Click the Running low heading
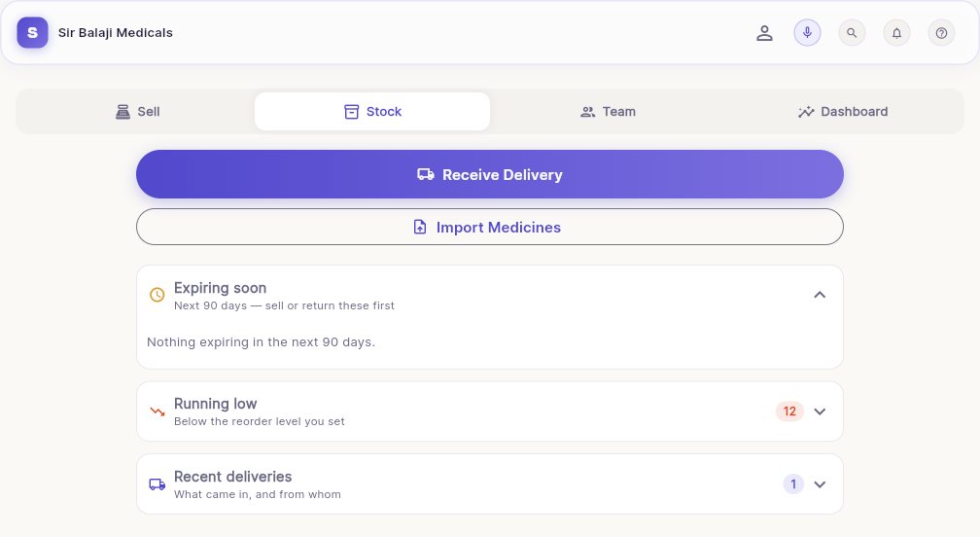This screenshot has width=980, height=537. pyautogui.click(x=216, y=404)
